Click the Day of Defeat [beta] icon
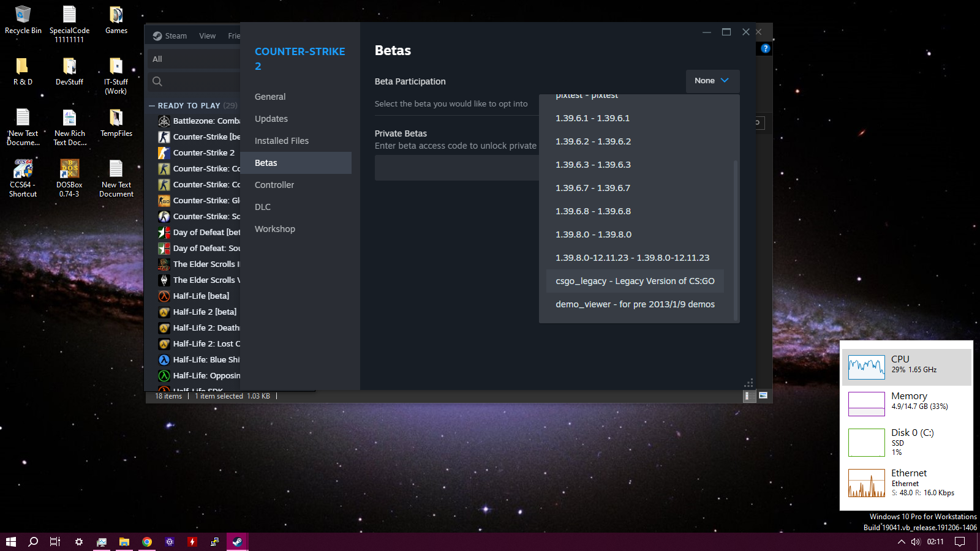The image size is (980, 551). [164, 232]
